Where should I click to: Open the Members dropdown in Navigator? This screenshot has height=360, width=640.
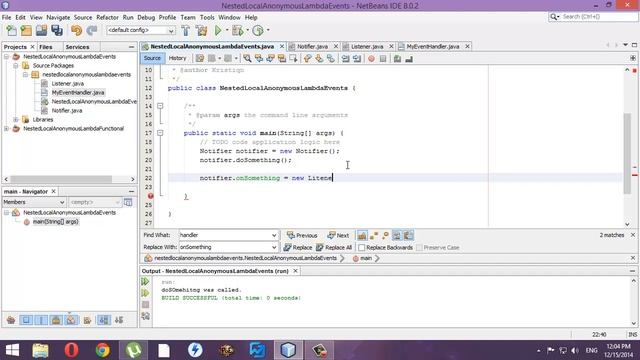(x=62, y=202)
